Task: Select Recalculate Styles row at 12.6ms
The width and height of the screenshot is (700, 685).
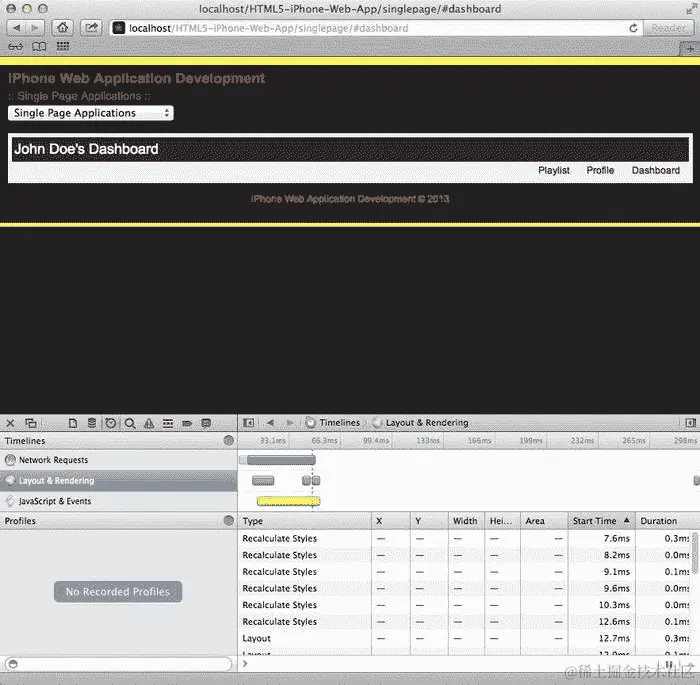Action: tap(466, 622)
